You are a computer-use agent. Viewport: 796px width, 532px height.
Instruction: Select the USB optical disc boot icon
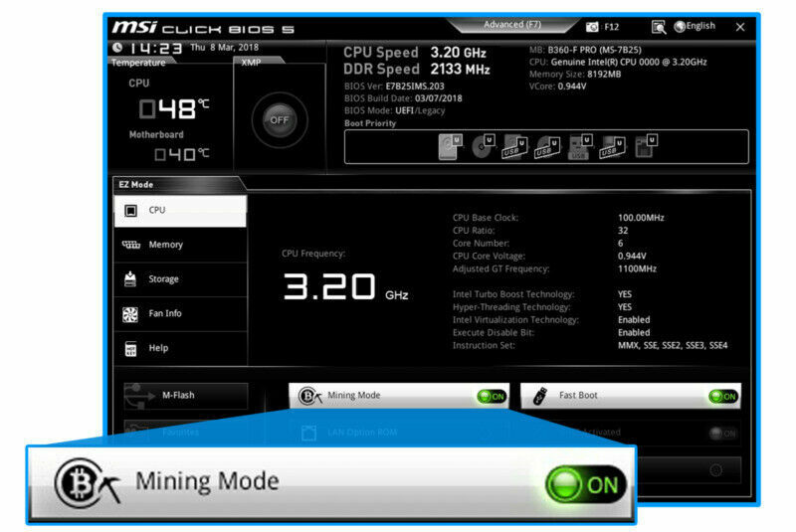[547, 147]
